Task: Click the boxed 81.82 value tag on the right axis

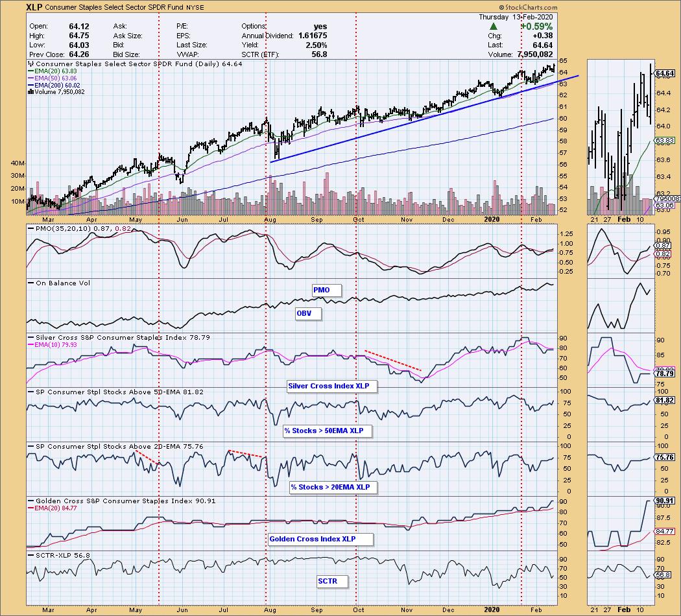Action: click(x=665, y=401)
